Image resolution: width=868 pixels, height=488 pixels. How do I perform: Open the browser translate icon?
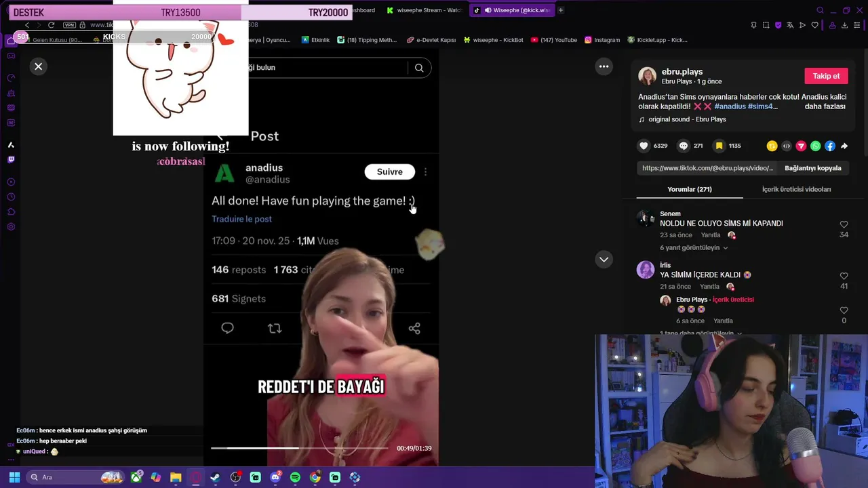[x=790, y=25]
